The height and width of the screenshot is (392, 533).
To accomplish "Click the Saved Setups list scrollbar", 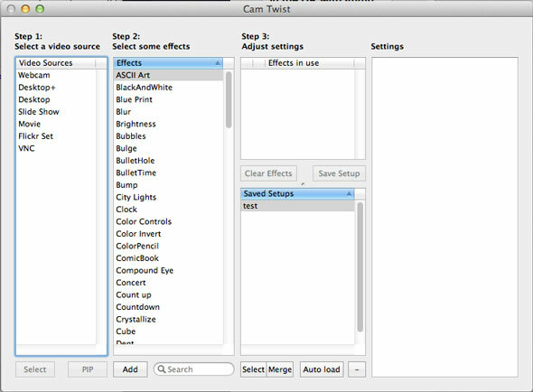I will click(x=360, y=266).
